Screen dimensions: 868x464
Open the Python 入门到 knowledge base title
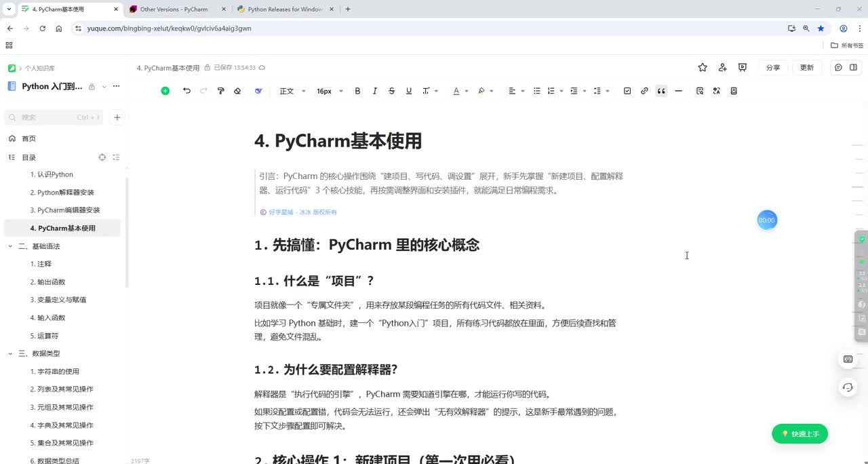coord(52,86)
